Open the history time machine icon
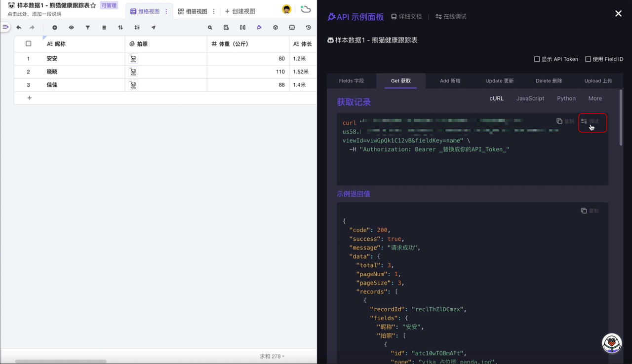Viewport: 632px width, 364px height. point(308,28)
